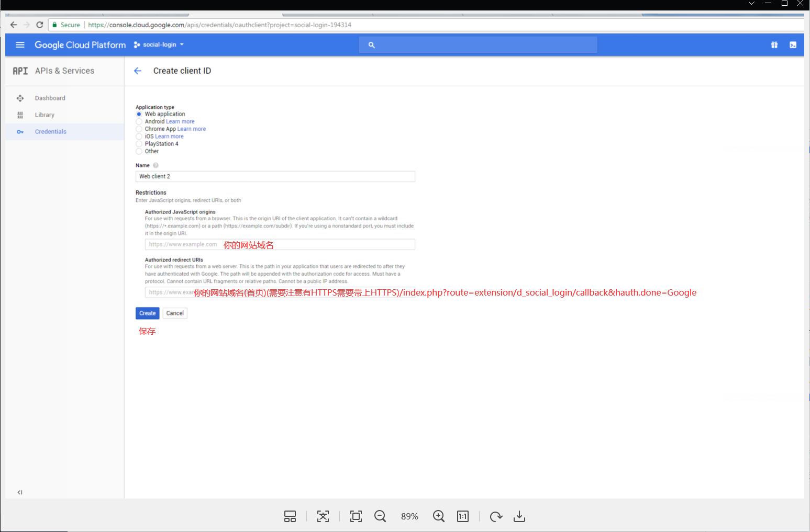Follow Learn more link for Android
810x532 pixels.
tap(180, 121)
